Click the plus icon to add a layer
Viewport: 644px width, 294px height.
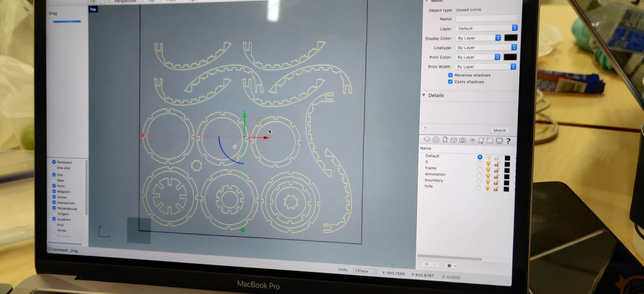tap(427, 264)
